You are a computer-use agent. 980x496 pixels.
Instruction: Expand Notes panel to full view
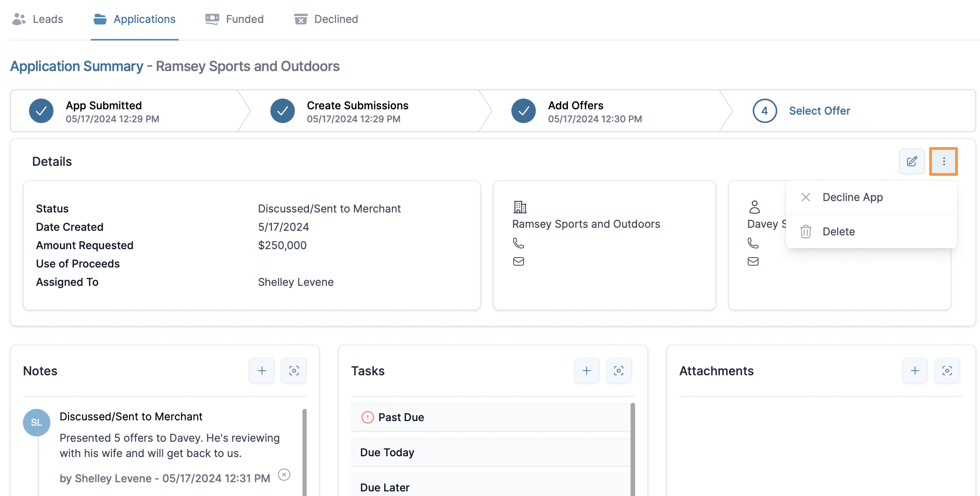[294, 371]
